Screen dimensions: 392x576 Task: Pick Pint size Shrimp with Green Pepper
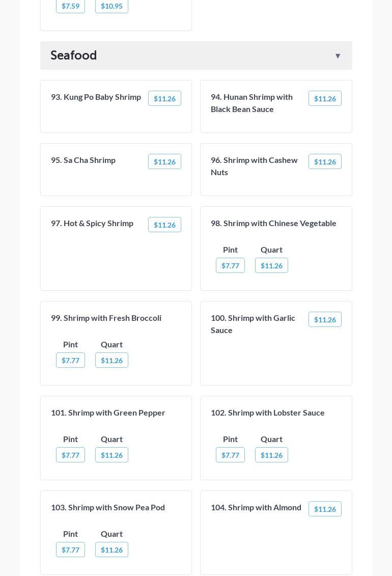(70, 455)
